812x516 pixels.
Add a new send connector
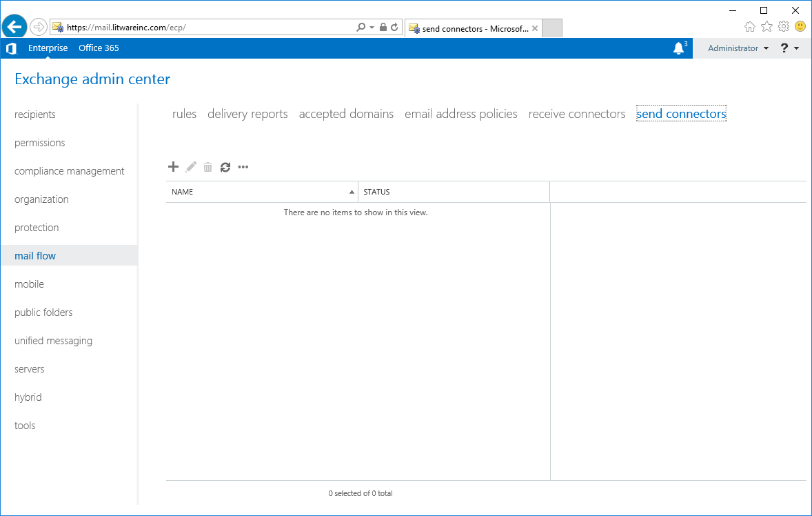173,167
